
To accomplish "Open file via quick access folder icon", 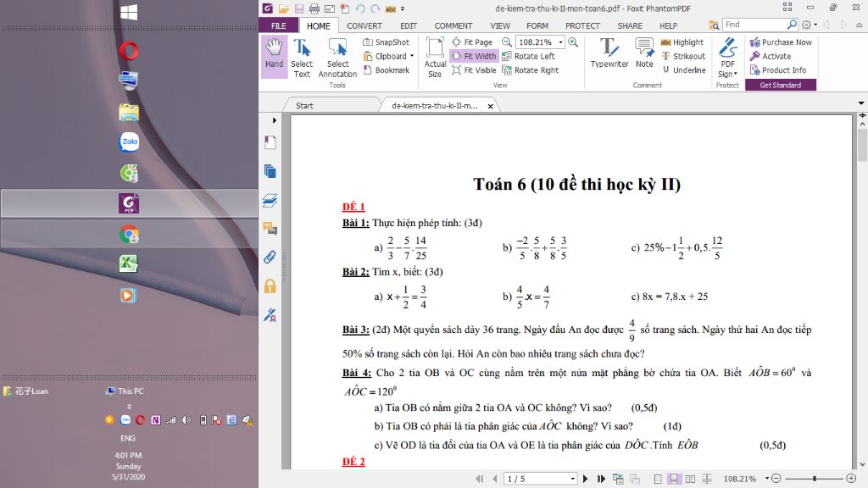I will coord(283,8).
